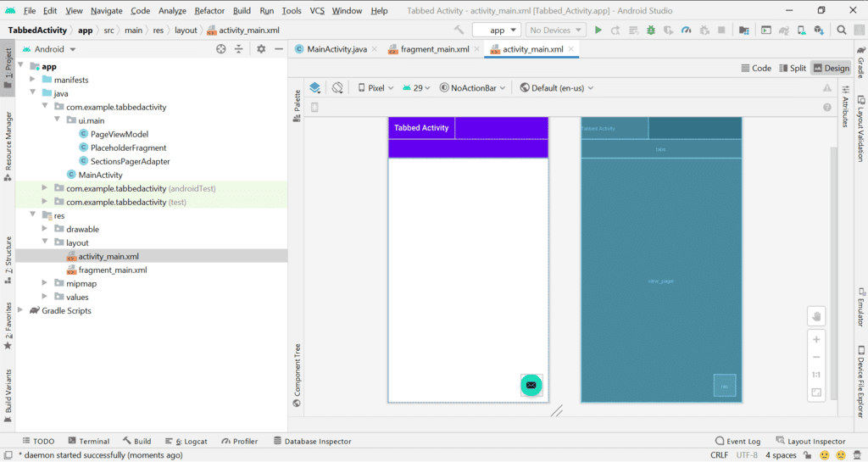Switch editor to Code view
The height and width of the screenshot is (462, 868).
pos(755,68)
